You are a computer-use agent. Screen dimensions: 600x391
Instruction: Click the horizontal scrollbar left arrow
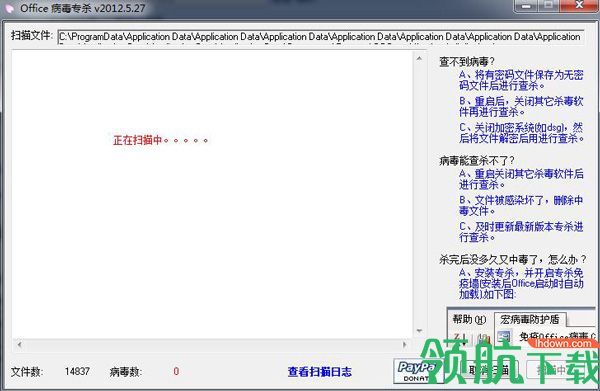pyautogui.click(x=19, y=345)
